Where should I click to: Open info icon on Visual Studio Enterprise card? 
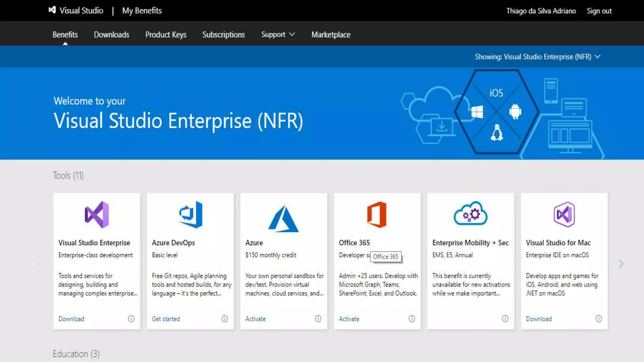[131, 319]
